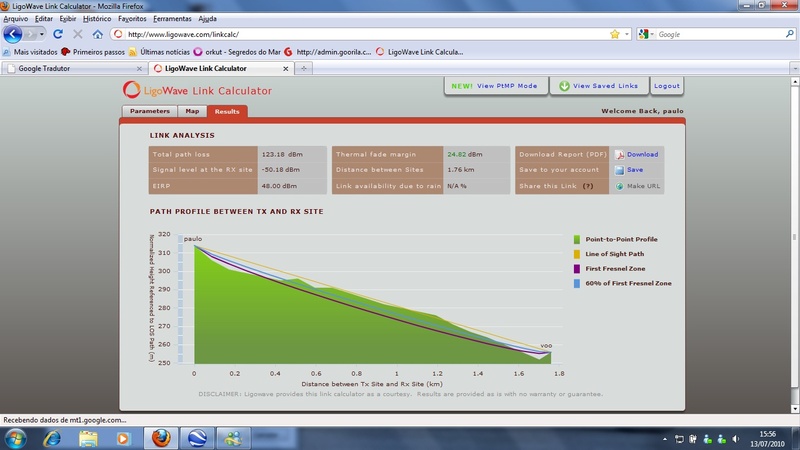Open Google Earth from the taskbar
The image size is (800, 450).
tap(198, 438)
